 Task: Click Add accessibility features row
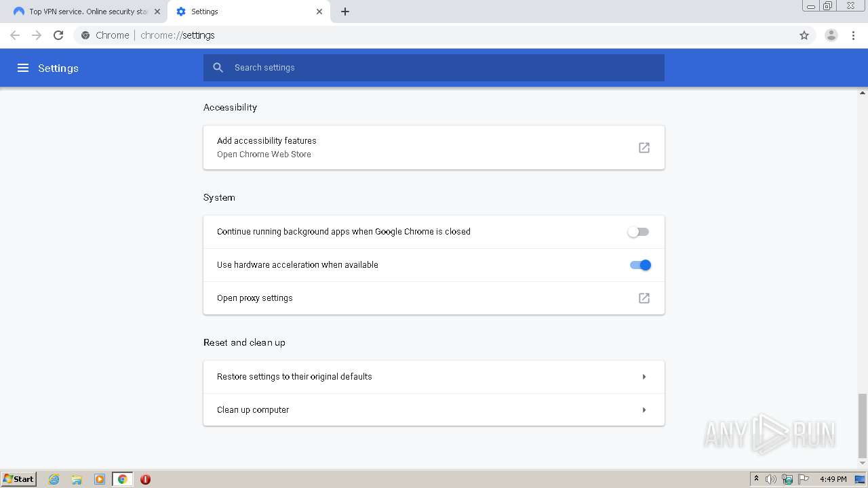434,147
